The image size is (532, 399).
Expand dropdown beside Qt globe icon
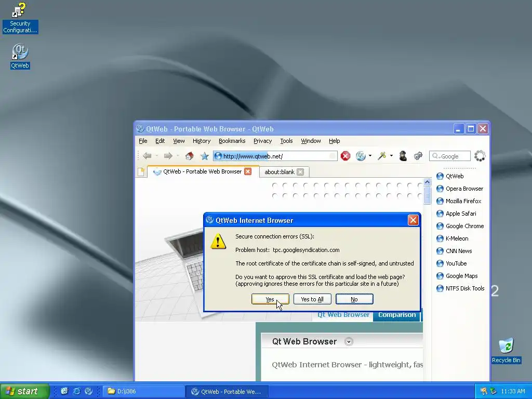point(370,156)
